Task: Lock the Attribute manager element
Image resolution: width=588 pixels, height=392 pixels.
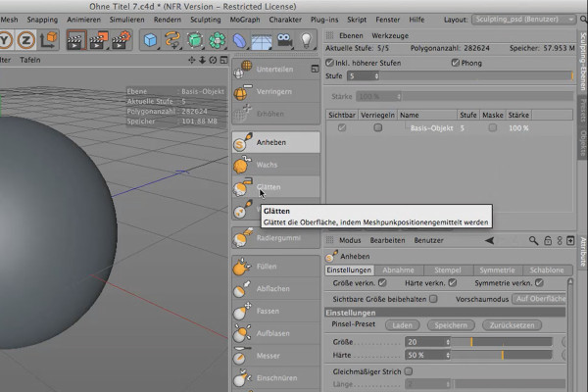Action: 548,240
